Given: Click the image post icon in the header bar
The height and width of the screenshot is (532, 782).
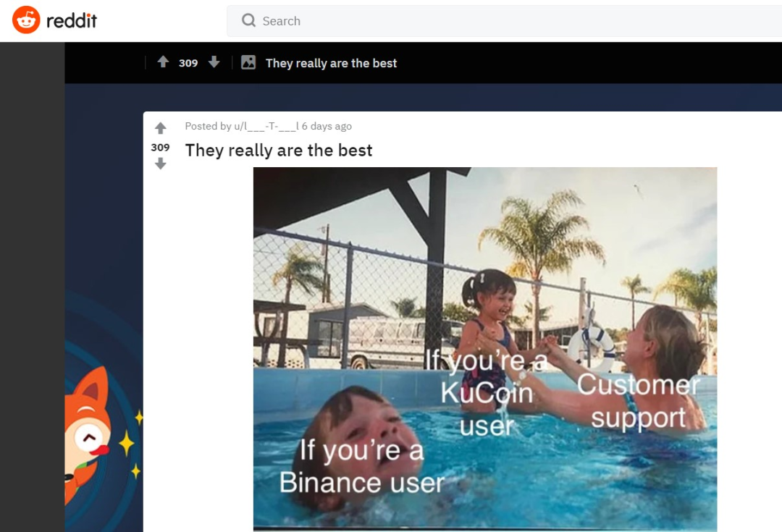Looking at the screenshot, I should pyautogui.click(x=248, y=62).
